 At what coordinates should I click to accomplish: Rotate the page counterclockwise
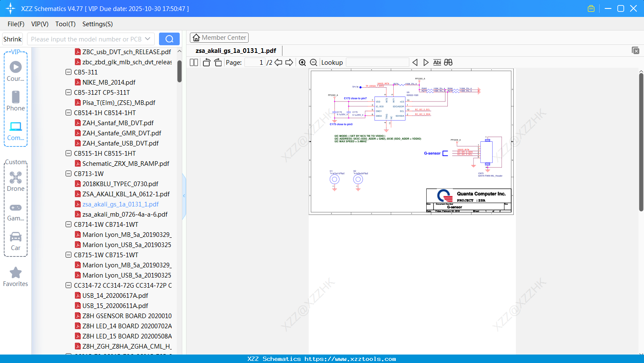pos(206,62)
